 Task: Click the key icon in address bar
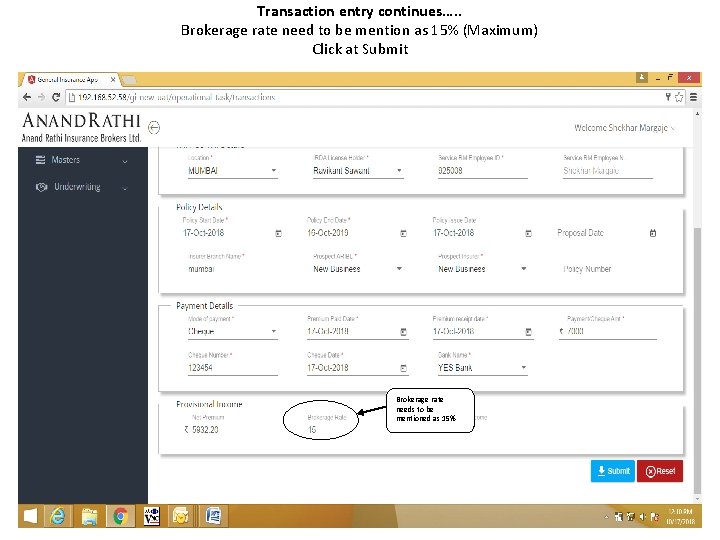point(668,97)
